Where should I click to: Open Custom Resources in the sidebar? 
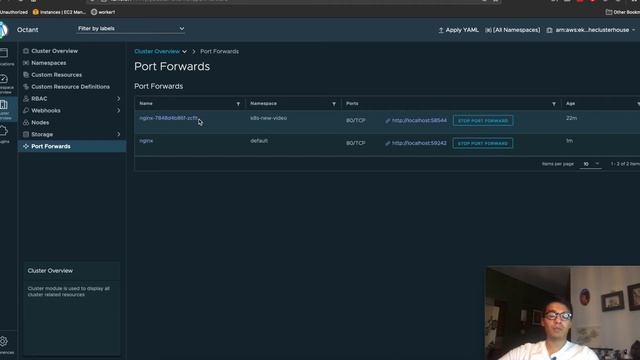pos(56,75)
